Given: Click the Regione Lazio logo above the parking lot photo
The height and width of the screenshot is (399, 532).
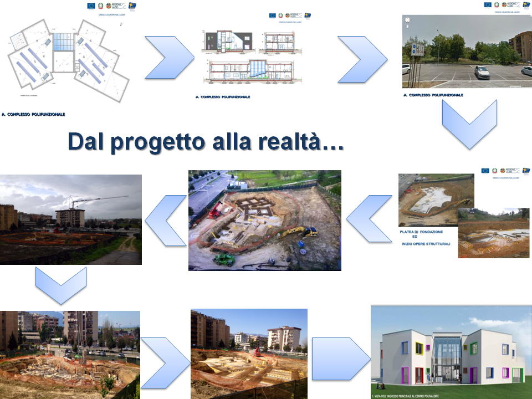Looking at the screenshot, I should tap(511, 4).
